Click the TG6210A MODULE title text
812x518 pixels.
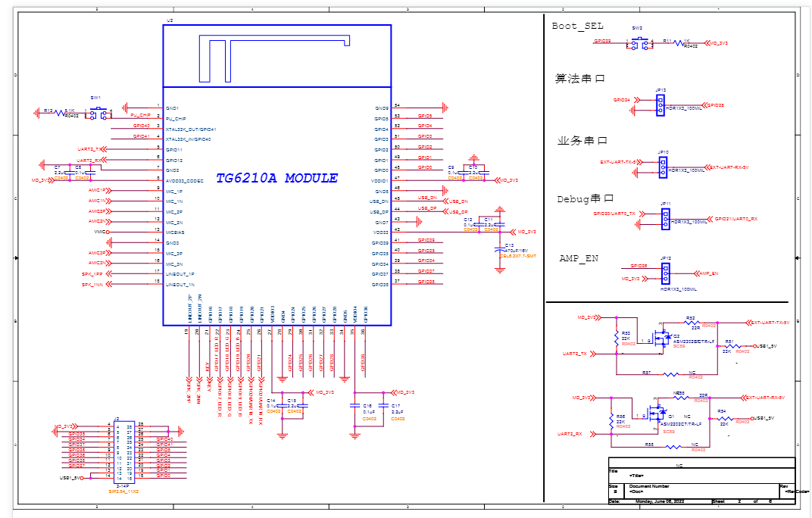pyautogui.click(x=276, y=178)
